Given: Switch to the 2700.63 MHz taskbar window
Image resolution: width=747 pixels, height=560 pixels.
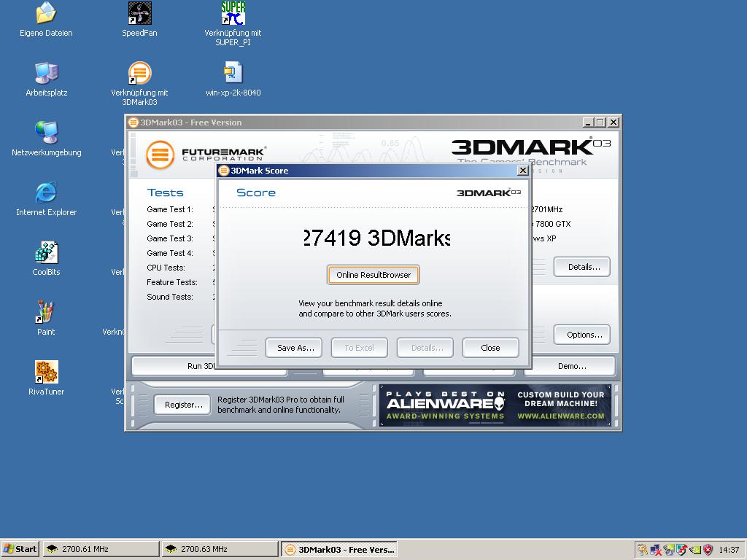Looking at the screenshot, I should [x=220, y=549].
